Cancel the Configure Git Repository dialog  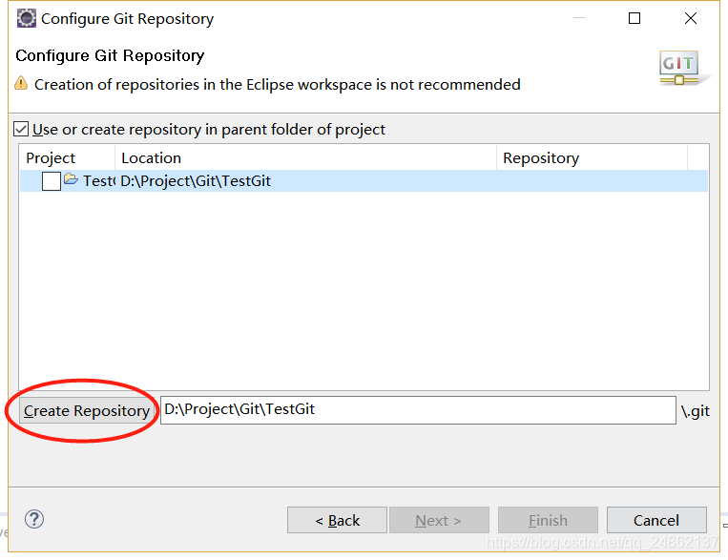[x=656, y=520]
